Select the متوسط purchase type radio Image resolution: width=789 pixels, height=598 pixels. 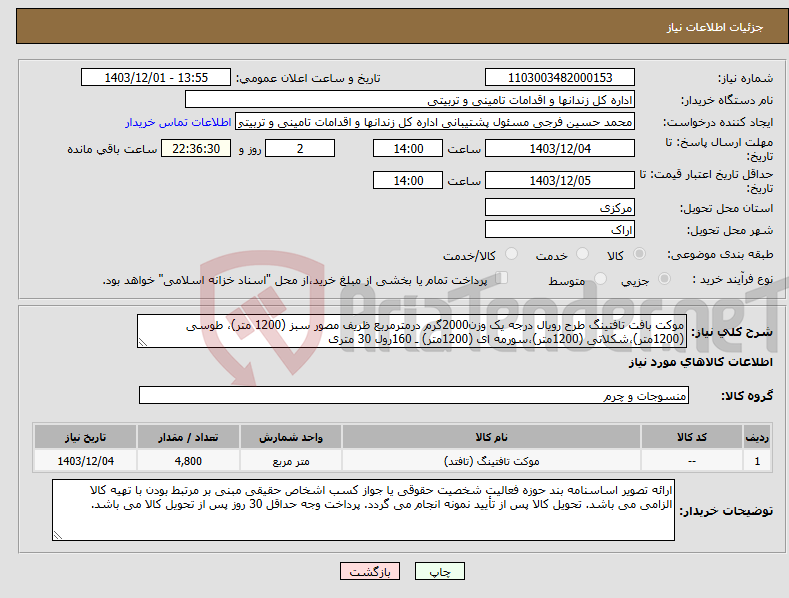(x=600, y=279)
